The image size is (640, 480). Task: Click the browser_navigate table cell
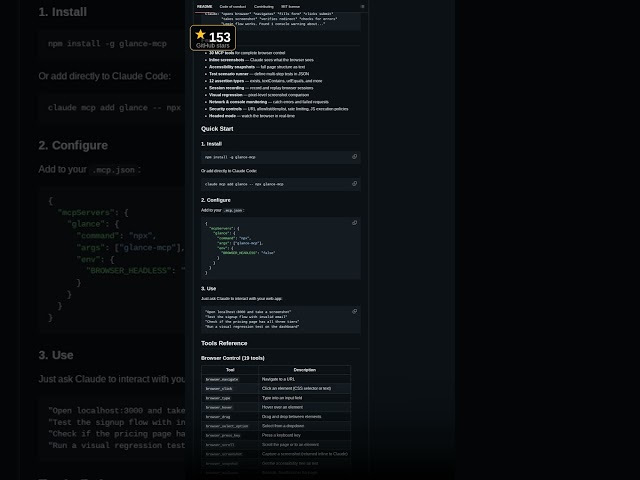(230, 379)
